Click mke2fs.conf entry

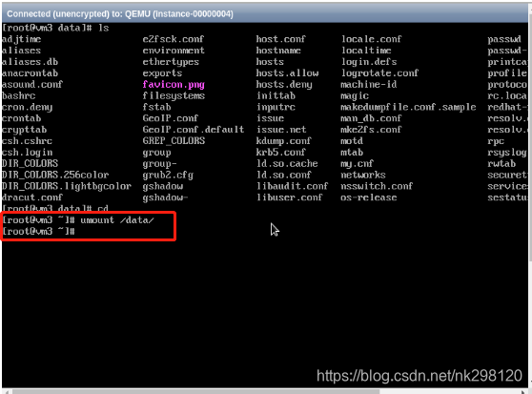point(371,130)
